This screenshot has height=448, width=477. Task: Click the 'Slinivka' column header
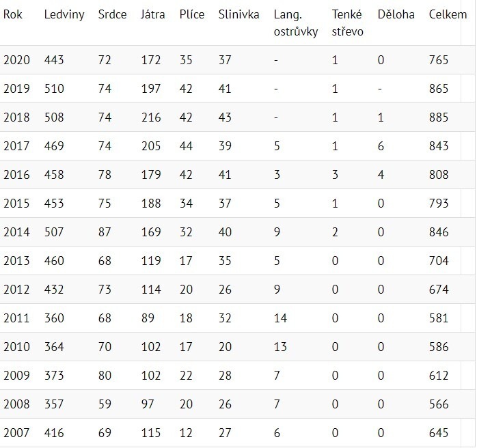[239, 14]
